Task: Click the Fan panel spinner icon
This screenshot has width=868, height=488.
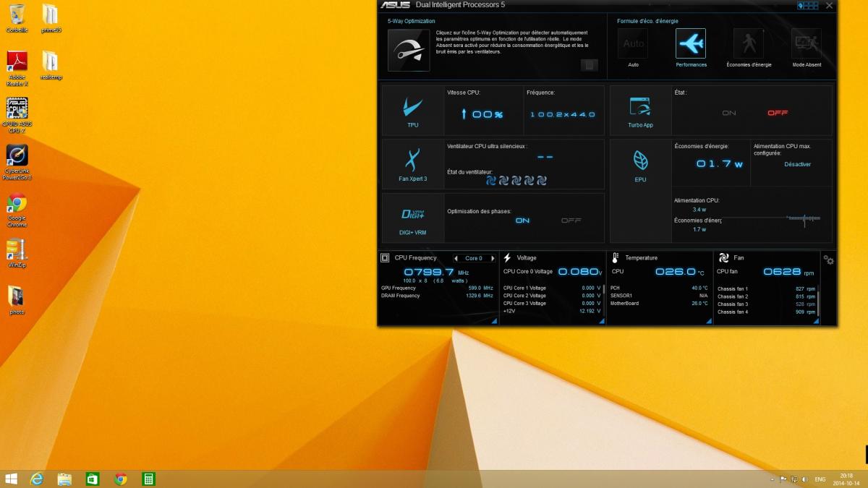Action: coord(724,257)
